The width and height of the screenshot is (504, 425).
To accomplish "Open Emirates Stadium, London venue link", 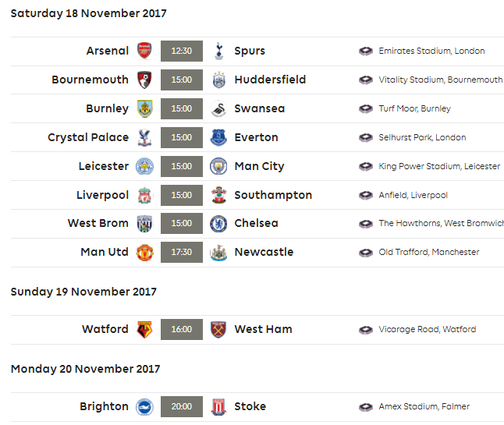I will coord(431,51).
